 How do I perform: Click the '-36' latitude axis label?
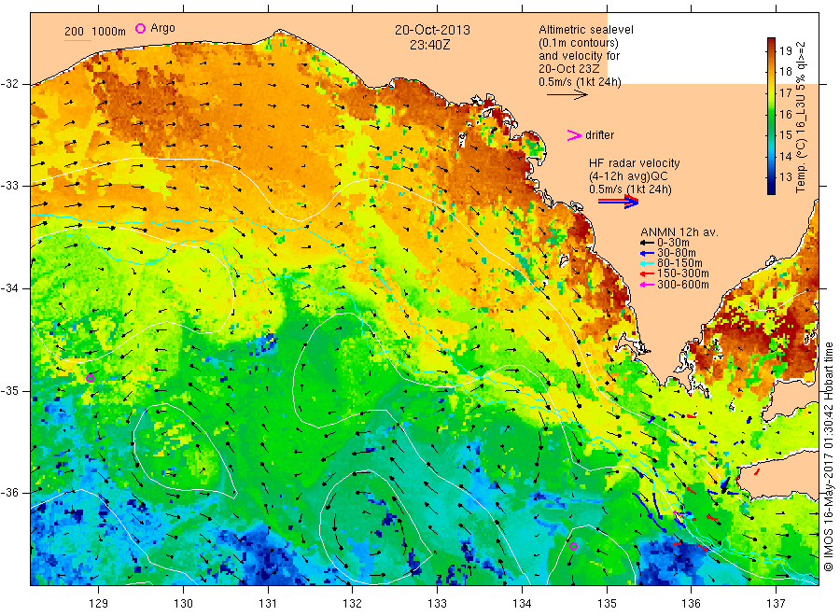click(x=9, y=492)
